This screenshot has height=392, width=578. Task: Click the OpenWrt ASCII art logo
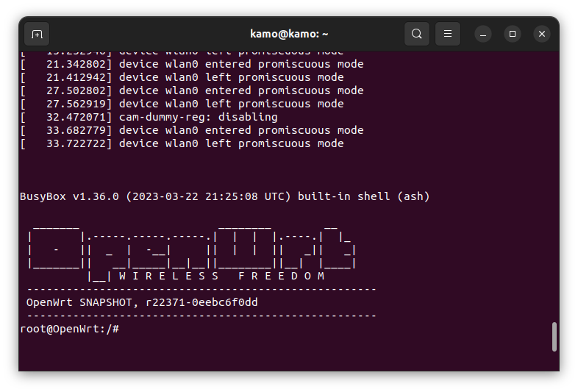(192, 252)
